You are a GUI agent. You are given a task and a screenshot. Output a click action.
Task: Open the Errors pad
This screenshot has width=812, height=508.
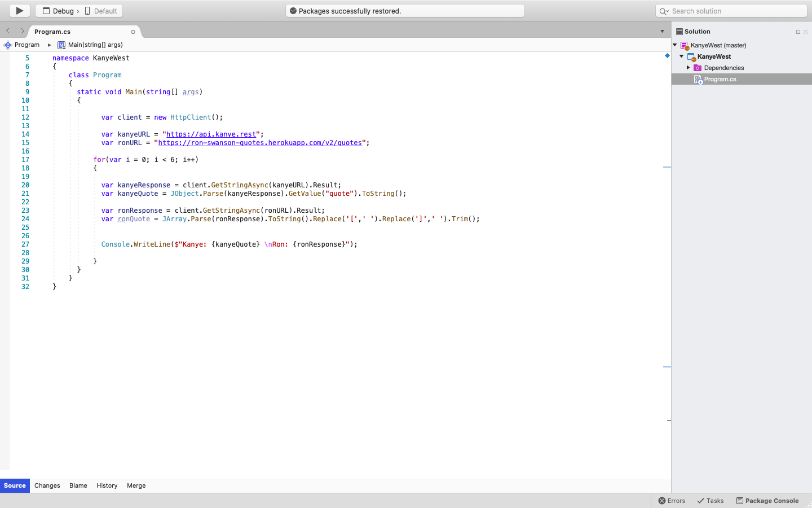pyautogui.click(x=671, y=501)
